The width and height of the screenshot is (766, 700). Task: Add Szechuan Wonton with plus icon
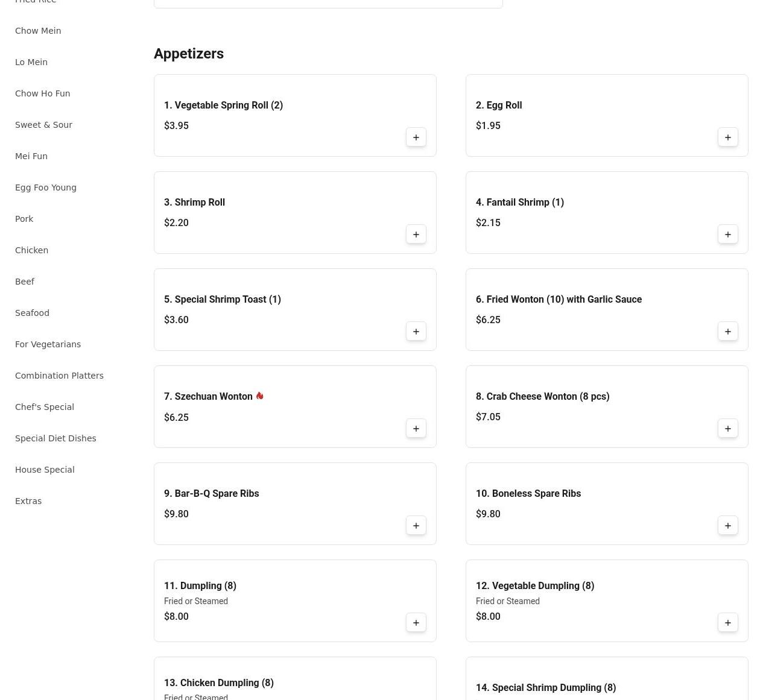point(416,429)
